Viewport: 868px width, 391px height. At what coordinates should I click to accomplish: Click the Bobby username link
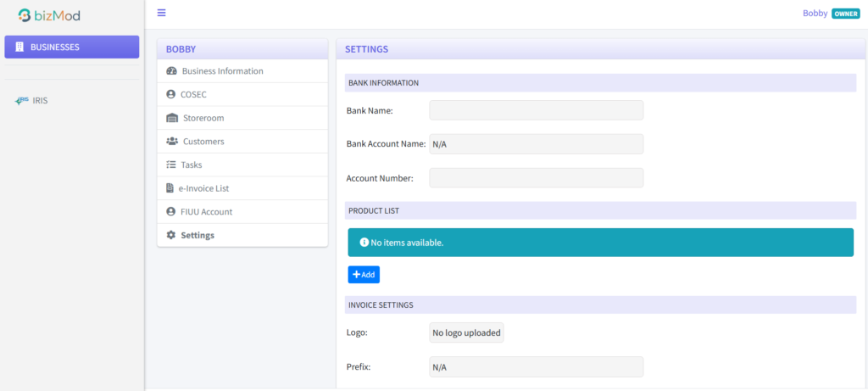click(x=815, y=13)
